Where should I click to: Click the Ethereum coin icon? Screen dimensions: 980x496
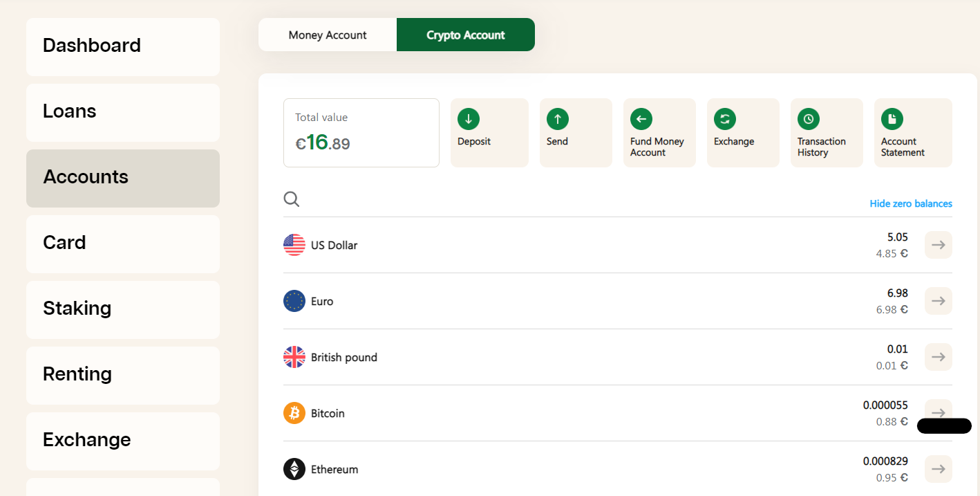tap(294, 469)
